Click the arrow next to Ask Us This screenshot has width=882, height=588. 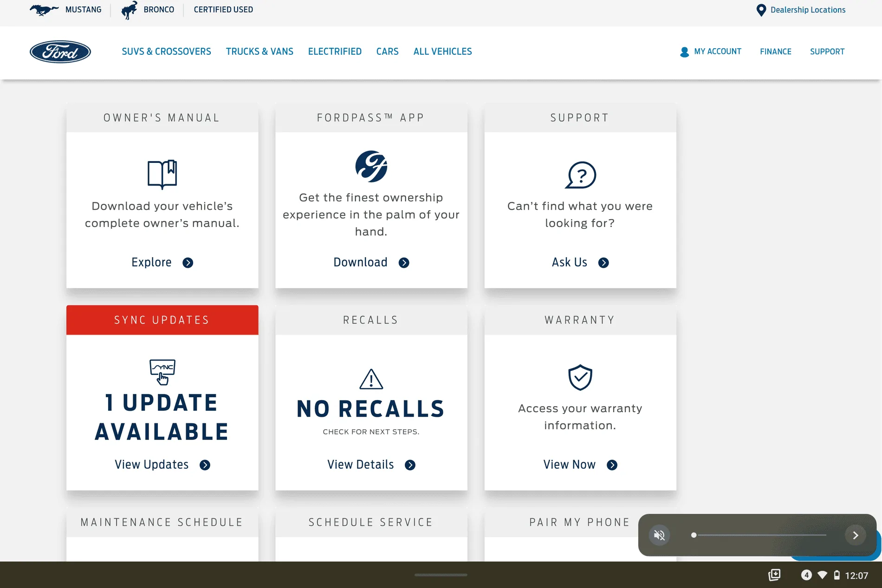(603, 263)
